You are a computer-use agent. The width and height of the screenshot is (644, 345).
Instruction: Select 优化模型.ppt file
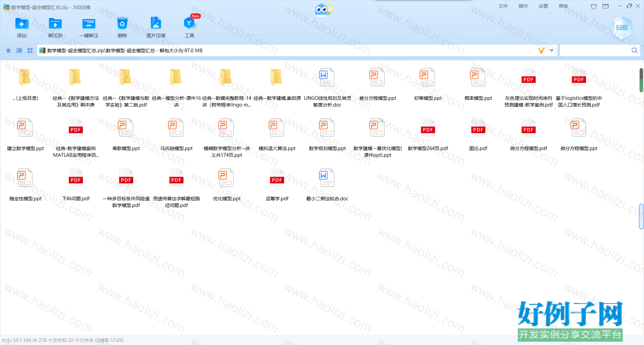[227, 185]
